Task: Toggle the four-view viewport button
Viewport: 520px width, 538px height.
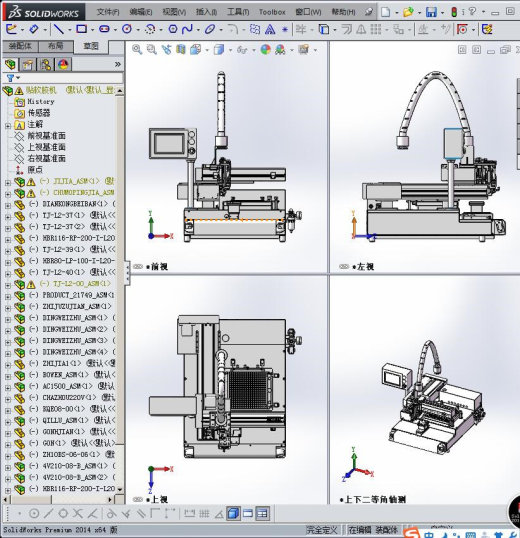Action: (262, 514)
